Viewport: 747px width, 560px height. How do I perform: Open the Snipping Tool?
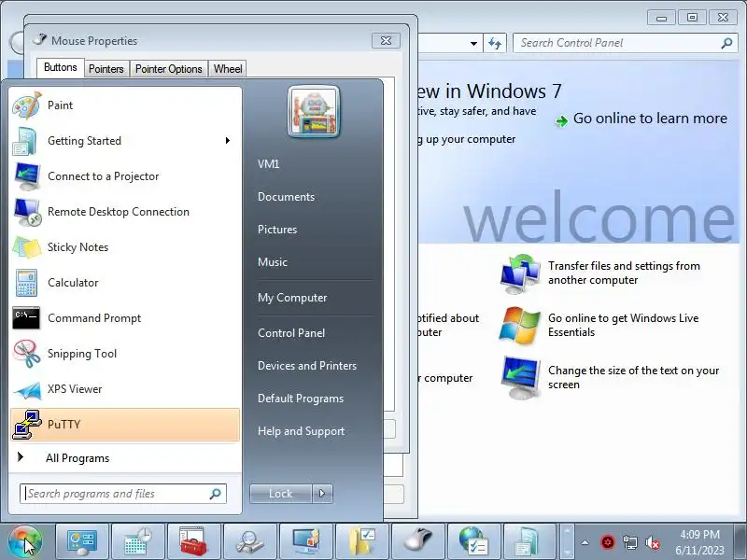click(125, 354)
